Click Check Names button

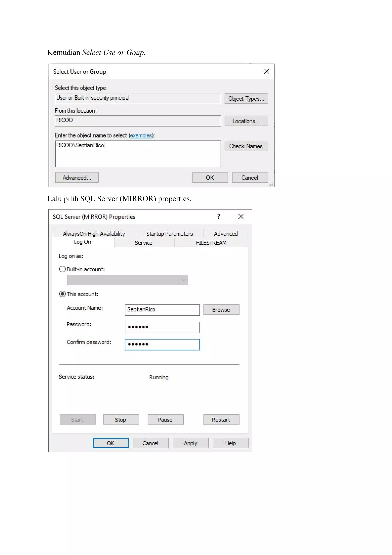point(246,146)
